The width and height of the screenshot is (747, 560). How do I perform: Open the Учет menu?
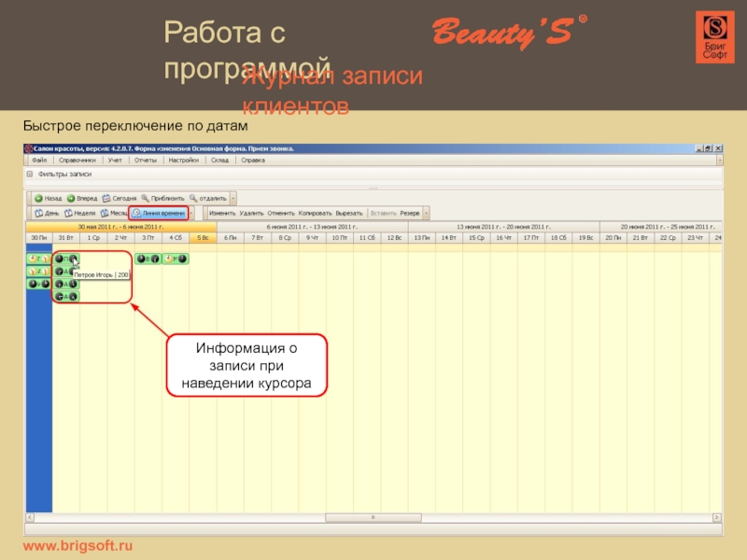(x=115, y=160)
